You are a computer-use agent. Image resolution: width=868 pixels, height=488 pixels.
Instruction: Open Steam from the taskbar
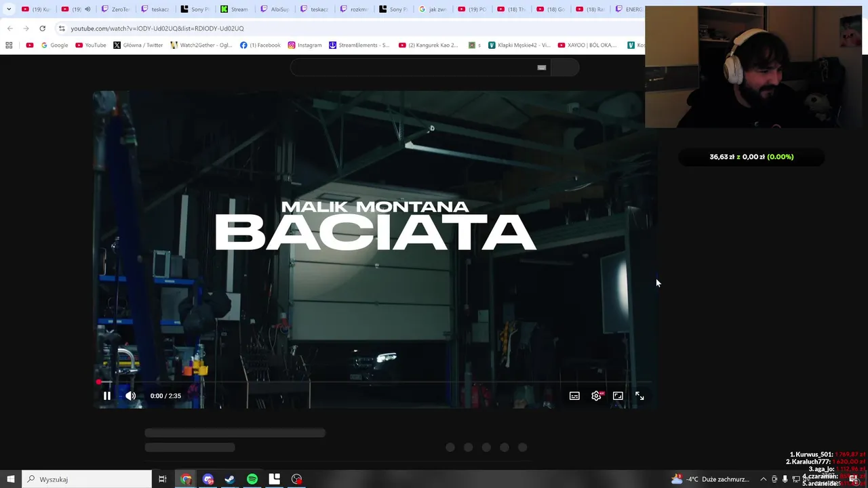(x=230, y=479)
